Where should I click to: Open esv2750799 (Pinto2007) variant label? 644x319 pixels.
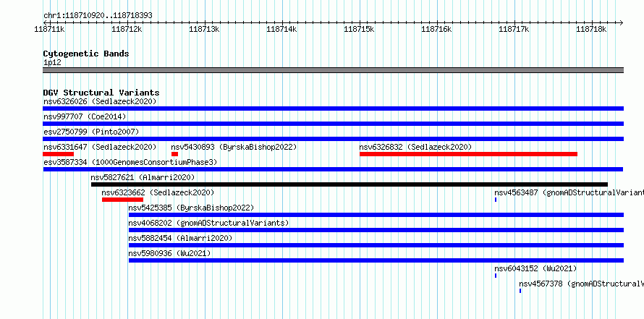pyautogui.click(x=91, y=132)
